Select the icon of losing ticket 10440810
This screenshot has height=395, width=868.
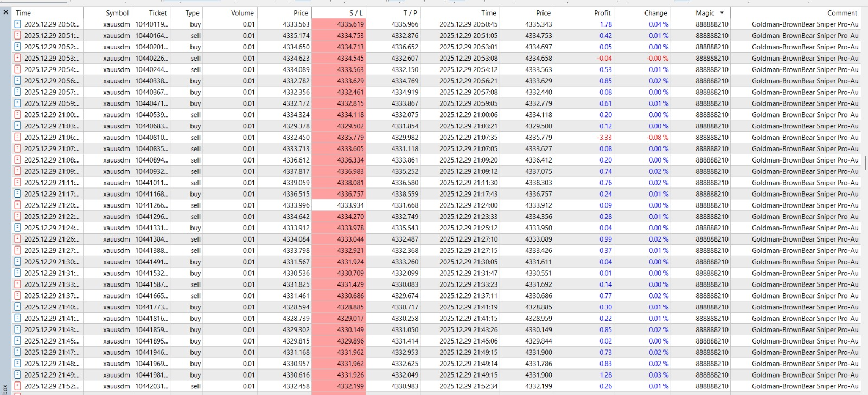pyautogui.click(x=17, y=138)
